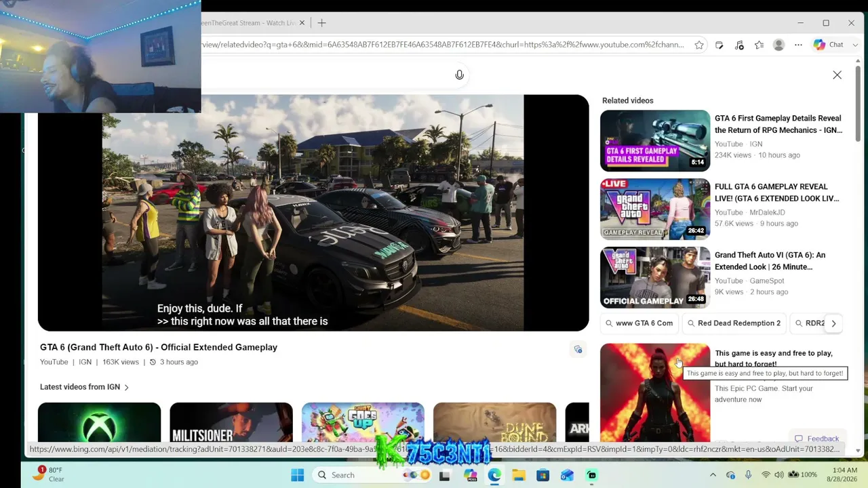Click the music note media toolbar icon
868x488 pixels.
tap(739, 45)
